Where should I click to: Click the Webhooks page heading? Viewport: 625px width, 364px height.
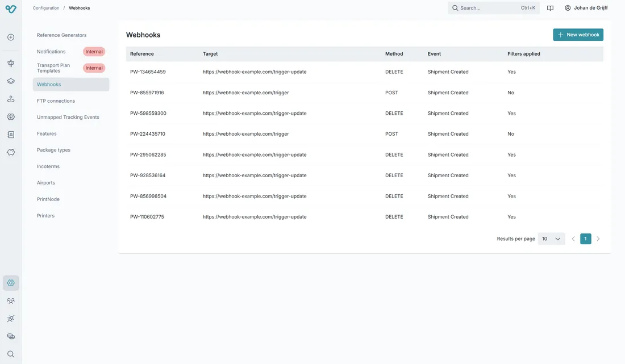(143, 35)
